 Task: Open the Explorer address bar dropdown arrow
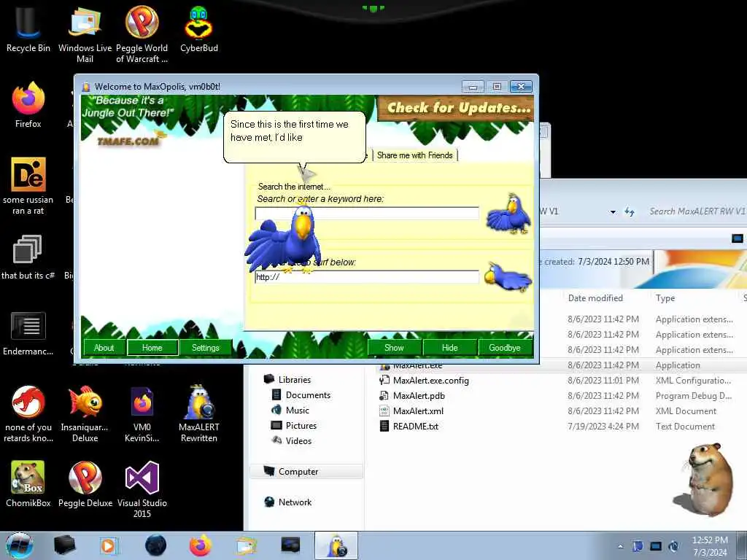613,212
